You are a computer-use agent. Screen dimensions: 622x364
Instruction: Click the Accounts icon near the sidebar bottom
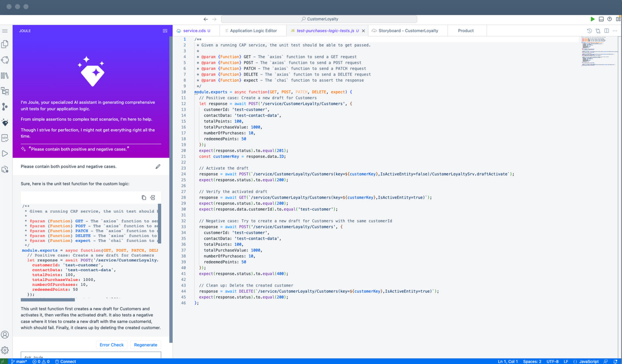[x=5, y=335]
